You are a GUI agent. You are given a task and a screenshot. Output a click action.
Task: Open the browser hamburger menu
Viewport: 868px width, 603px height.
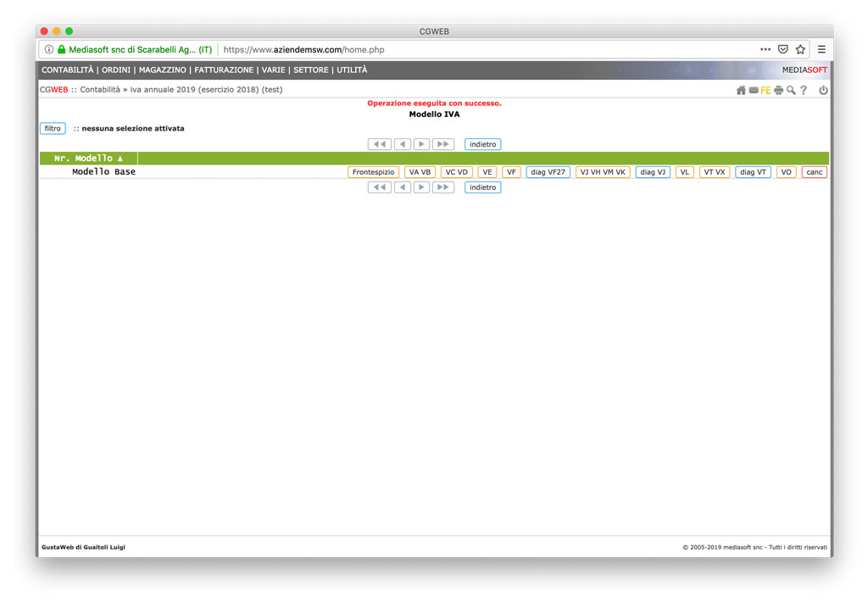click(x=821, y=49)
